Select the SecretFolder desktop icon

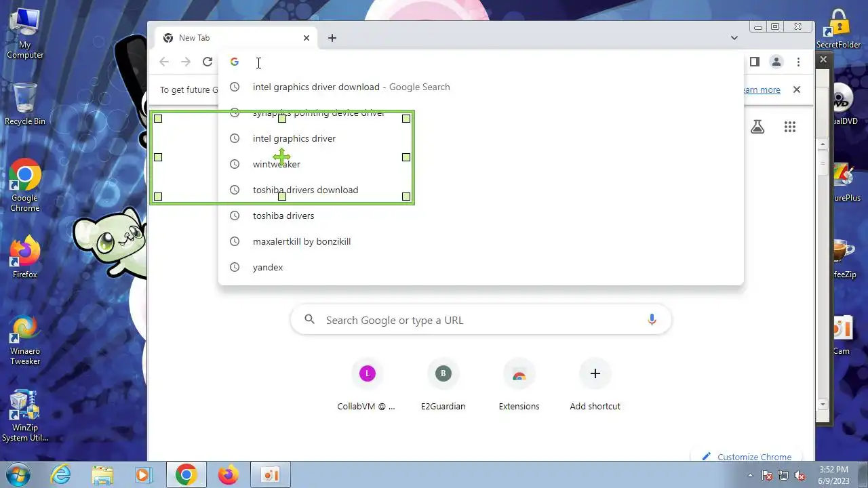click(x=839, y=28)
